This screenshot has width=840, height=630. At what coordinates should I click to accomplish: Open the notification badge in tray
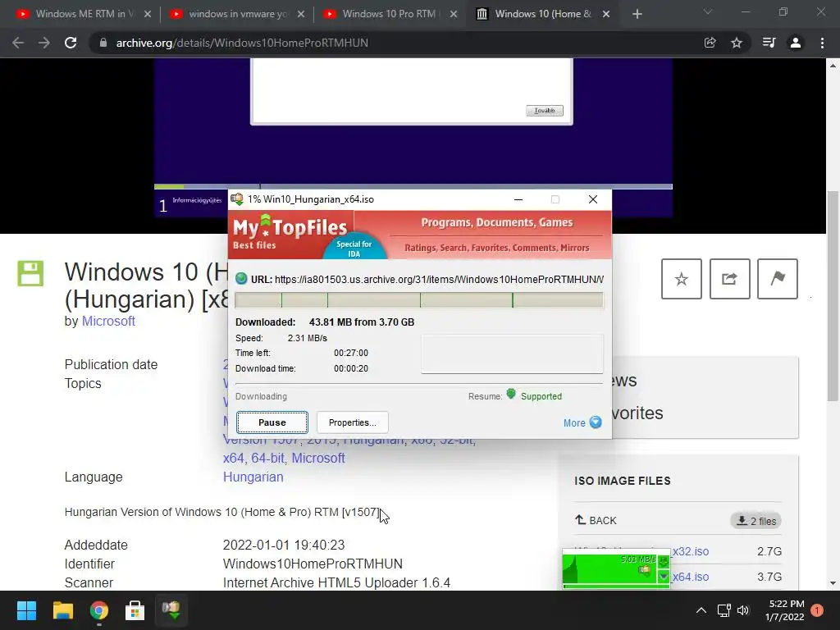point(817,610)
